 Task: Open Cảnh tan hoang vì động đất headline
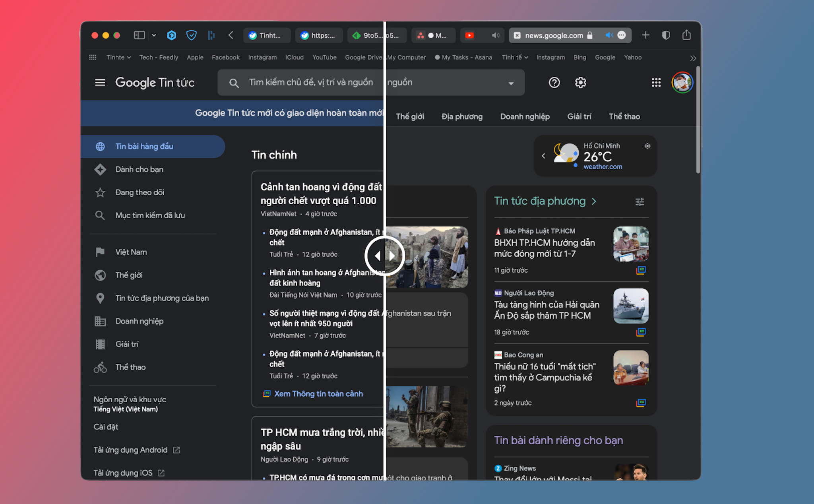[x=321, y=194]
